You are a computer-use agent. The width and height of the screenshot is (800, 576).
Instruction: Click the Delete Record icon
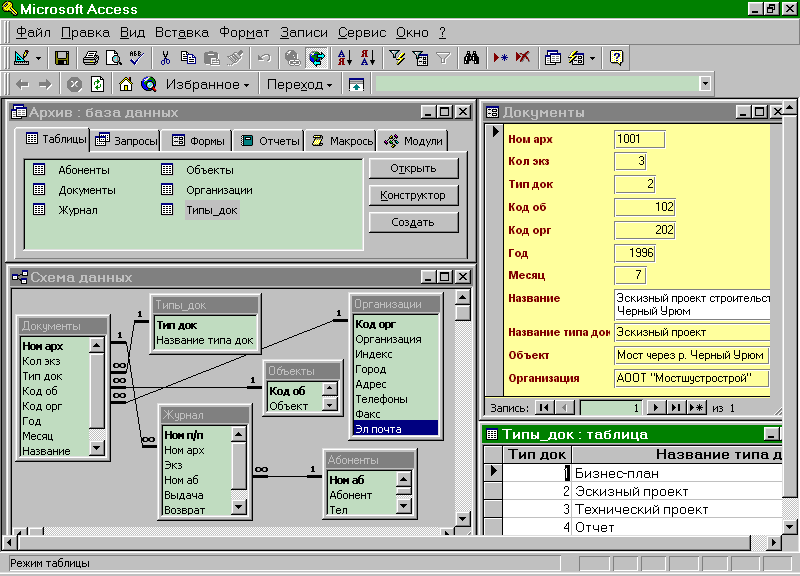pyautogui.click(x=523, y=58)
